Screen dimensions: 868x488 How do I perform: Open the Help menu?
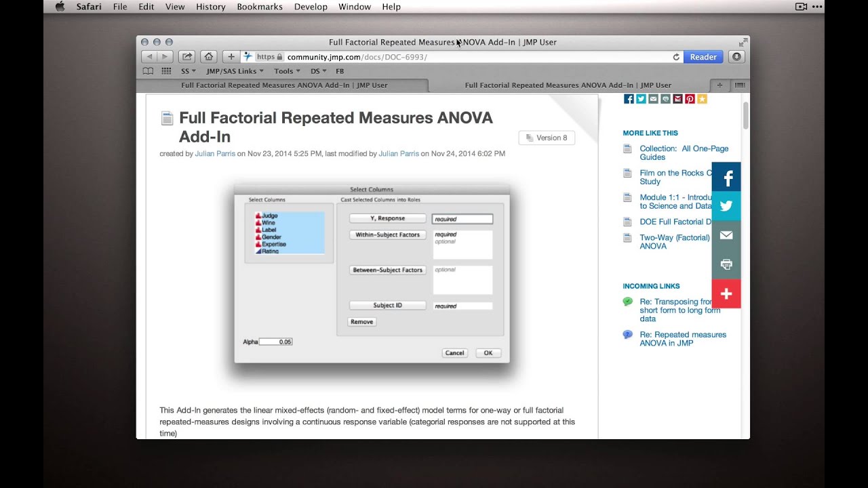coord(391,7)
